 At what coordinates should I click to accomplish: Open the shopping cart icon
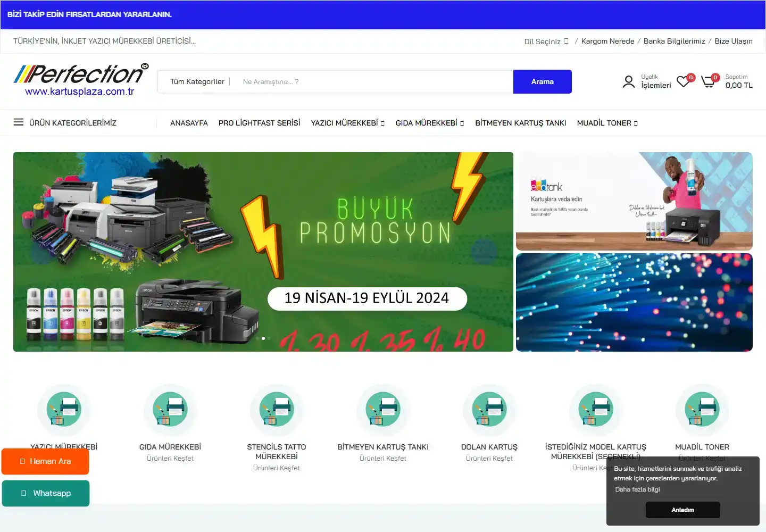tap(709, 81)
